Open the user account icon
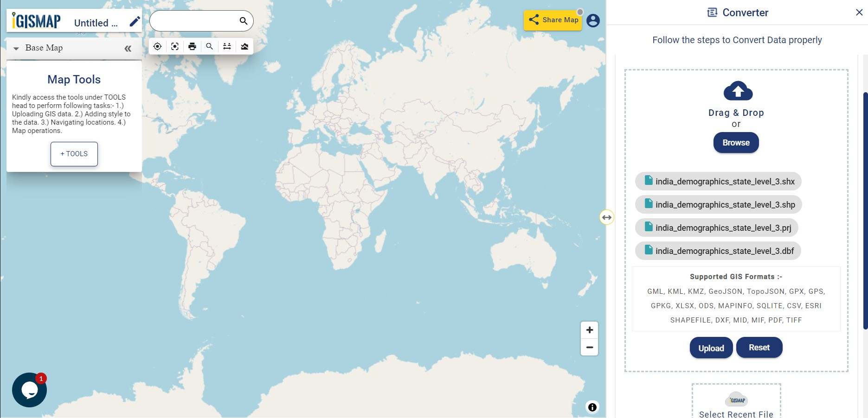The image size is (868, 418). [593, 20]
